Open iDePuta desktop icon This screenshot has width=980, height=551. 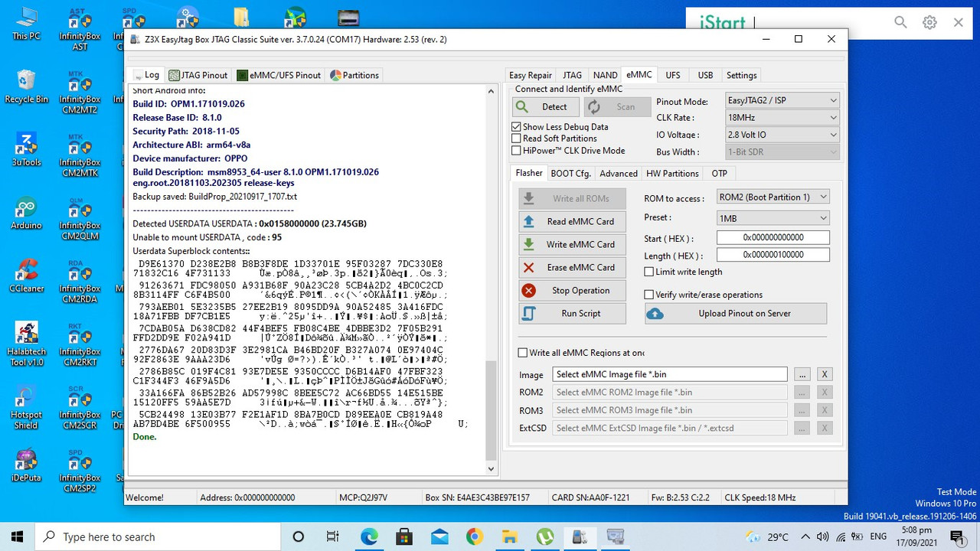click(x=27, y=464)
